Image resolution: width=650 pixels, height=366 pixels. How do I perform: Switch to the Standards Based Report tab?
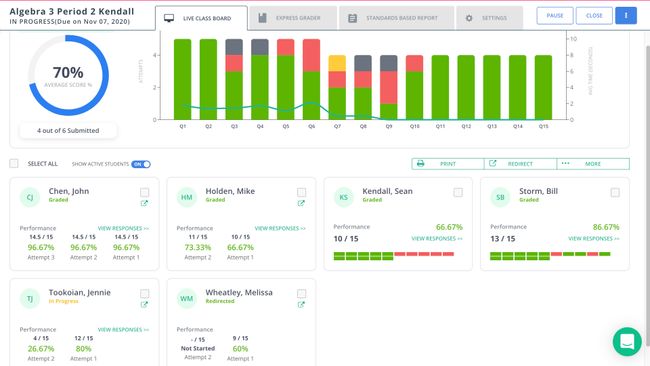(x=396, y=18)
